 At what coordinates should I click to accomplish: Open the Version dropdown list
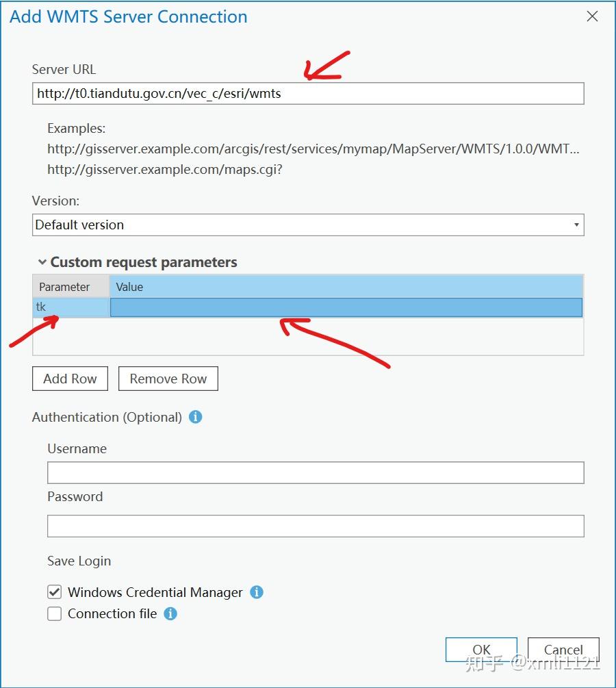(x=308, y=225)
